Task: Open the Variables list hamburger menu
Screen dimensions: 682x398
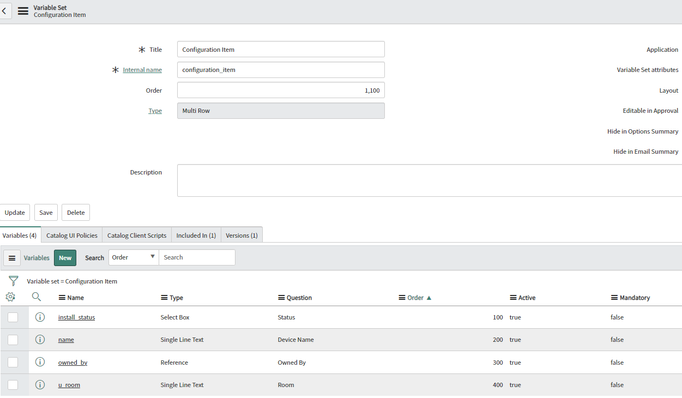Action: click(x=12, y=258)
